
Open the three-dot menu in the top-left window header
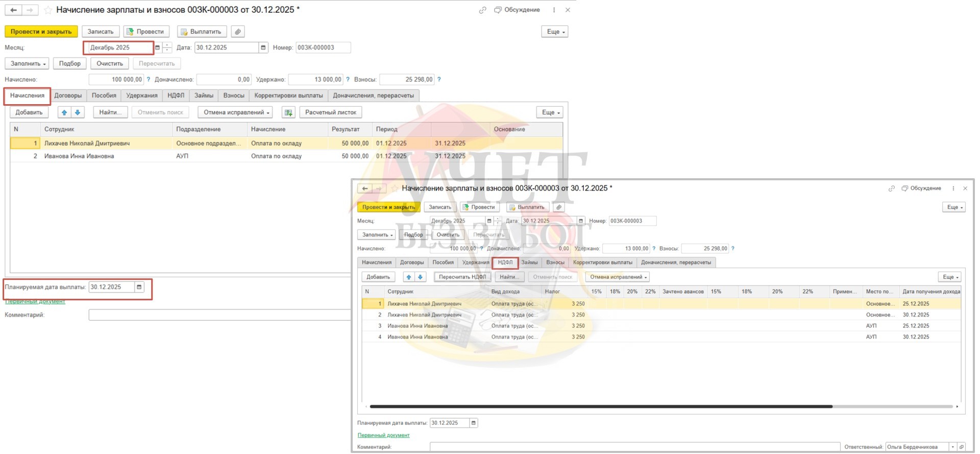pyautogui.click(x=554, y=10)
